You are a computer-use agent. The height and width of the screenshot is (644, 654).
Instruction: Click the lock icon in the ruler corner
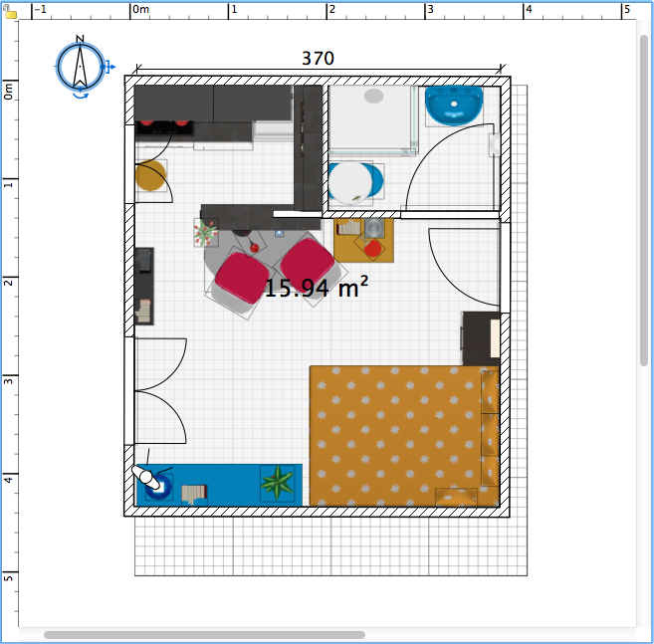point(9,9)
